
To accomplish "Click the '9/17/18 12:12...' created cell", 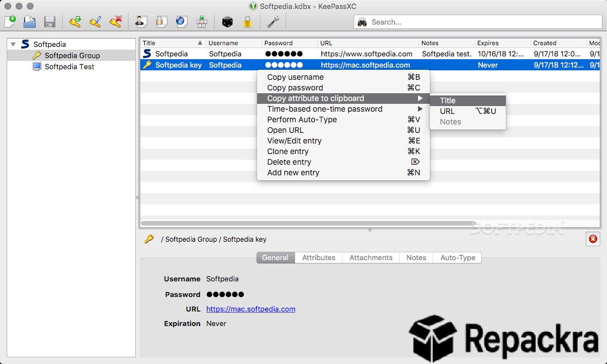I will pyautogui.click(x=558, y=65).
